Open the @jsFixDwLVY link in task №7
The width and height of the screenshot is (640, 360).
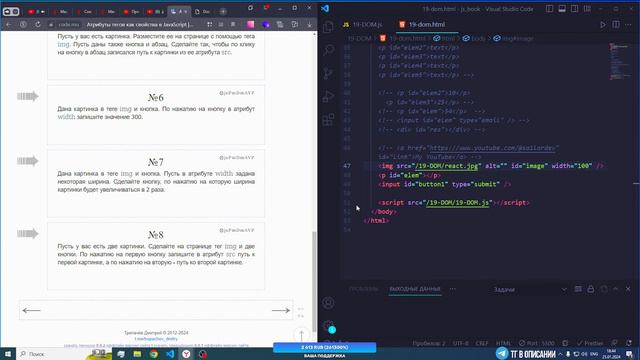pyautogui.click(x=237, y=158)
